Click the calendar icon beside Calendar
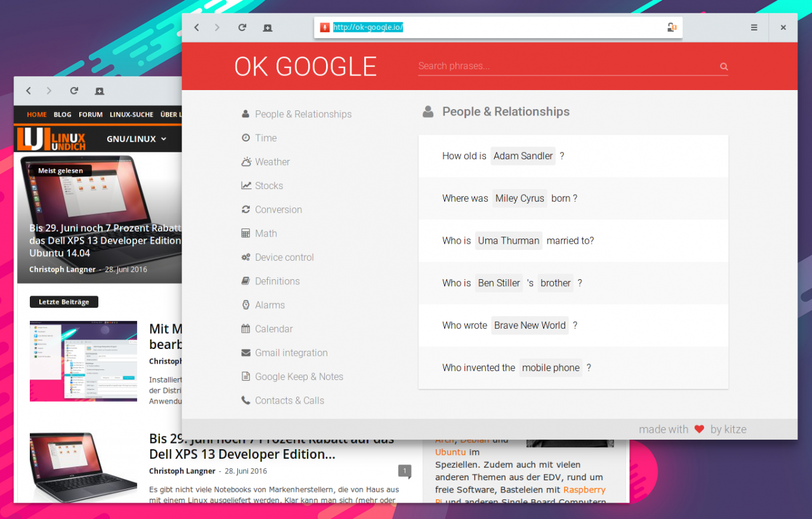 click(x=246, y=329)
